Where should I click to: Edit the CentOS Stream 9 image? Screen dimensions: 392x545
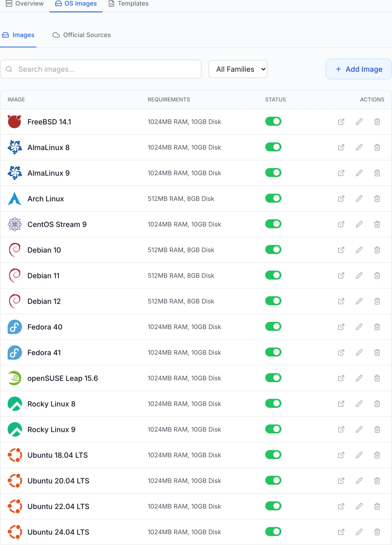pyautogui.click(x=359, y=224)
